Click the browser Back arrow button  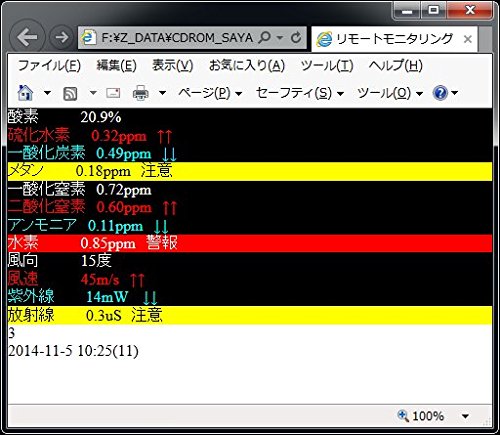27,37
